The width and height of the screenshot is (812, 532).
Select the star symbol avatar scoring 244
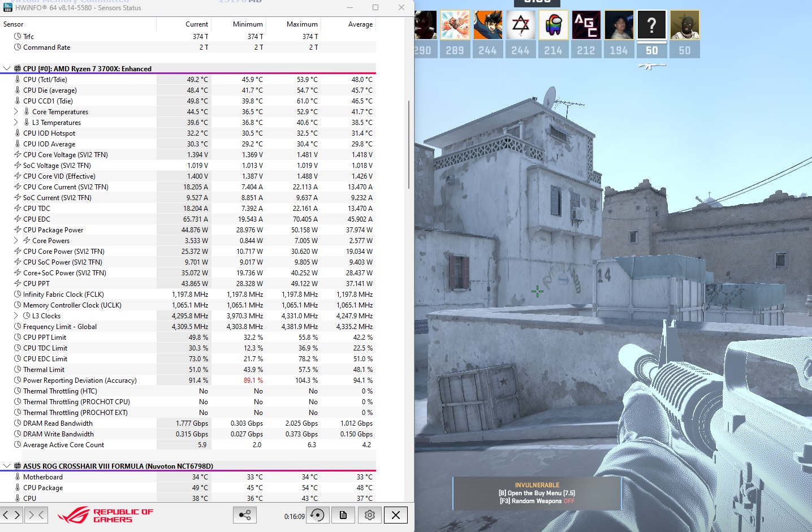521,25
